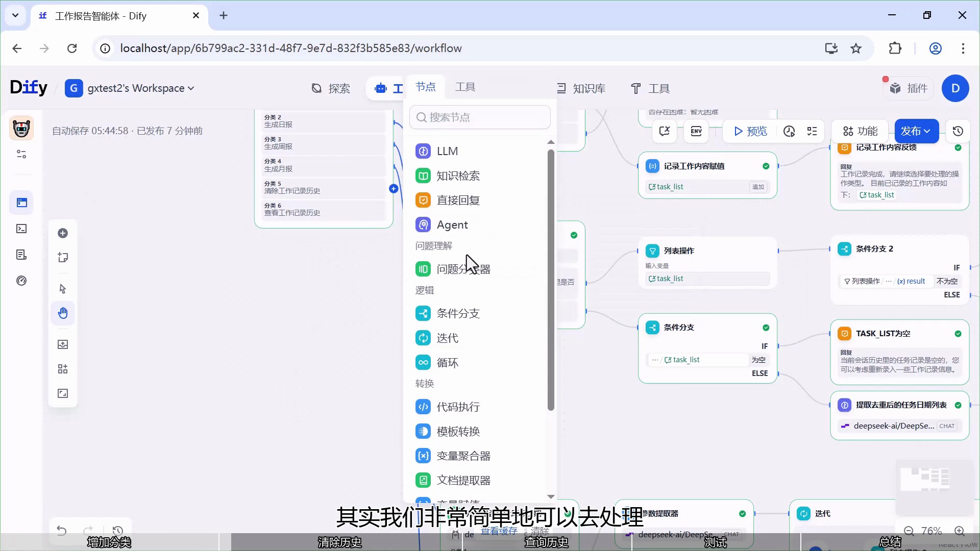Image resolution: width=980 pixels, height=551 pixels.
Task: Click the 搜索节点 search field
Action: 480,117
